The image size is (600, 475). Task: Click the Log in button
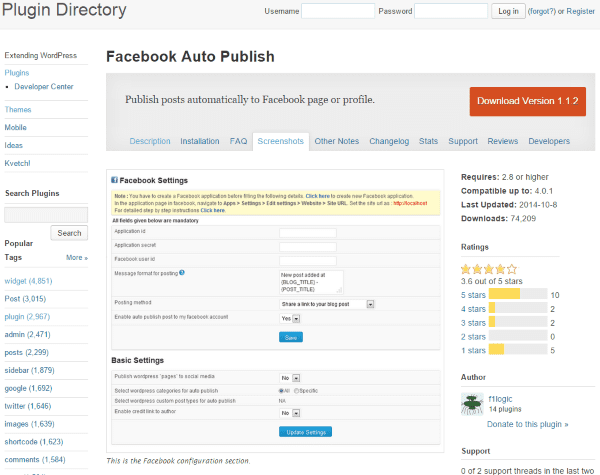508,11
